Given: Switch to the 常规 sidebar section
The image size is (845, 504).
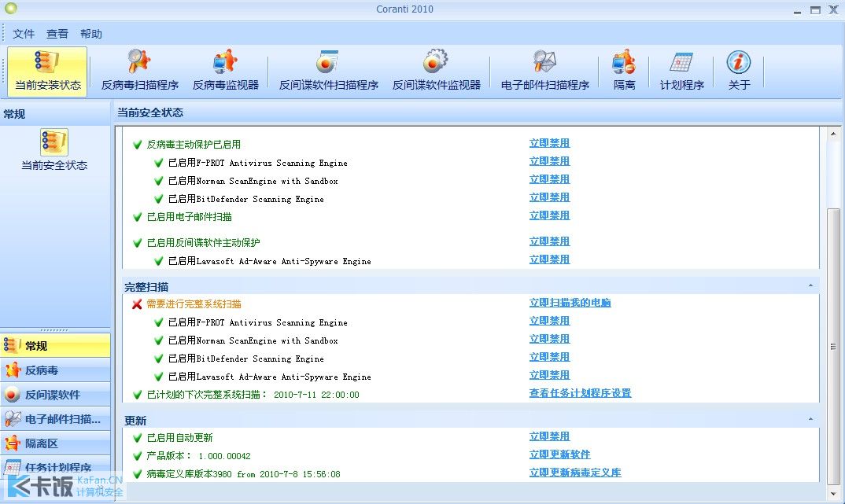Looking at the screenshot, I should tap(55, 346).
